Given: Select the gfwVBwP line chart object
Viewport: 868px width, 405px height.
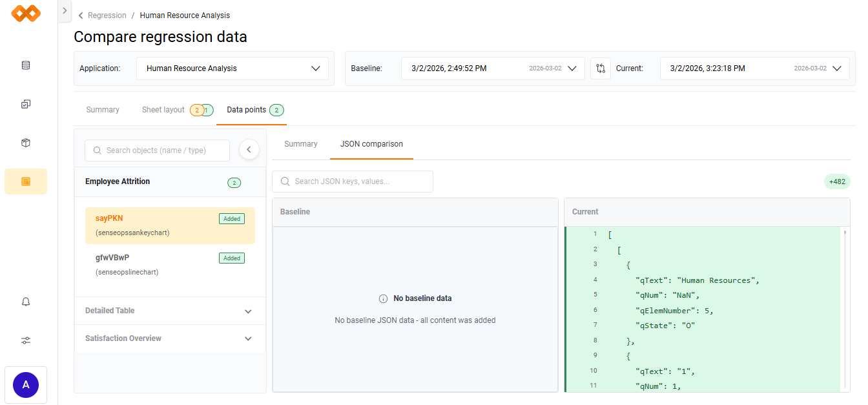Looking at the screenshot, I should tap(169, 264).
